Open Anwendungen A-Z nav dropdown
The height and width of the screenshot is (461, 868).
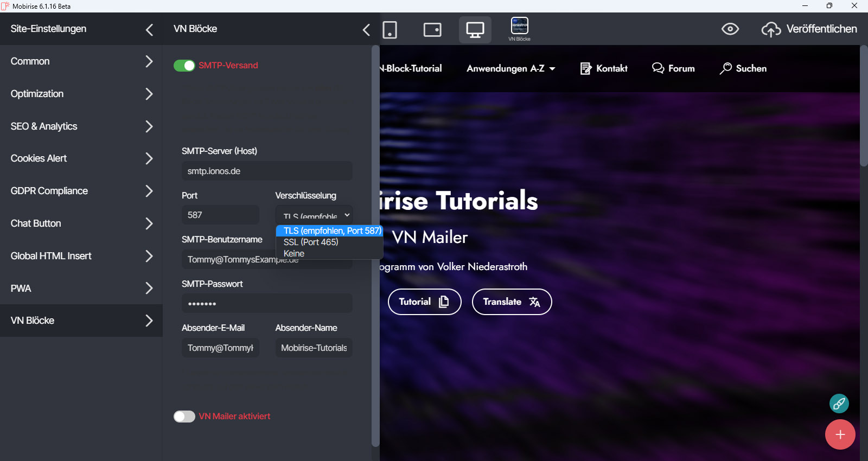[511, 68]
